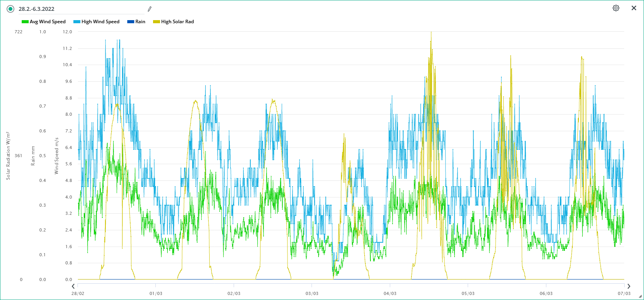Click the green Avg Wind Speed swatch
Viewport: 644px width, 300px height.
coord(25,22)
